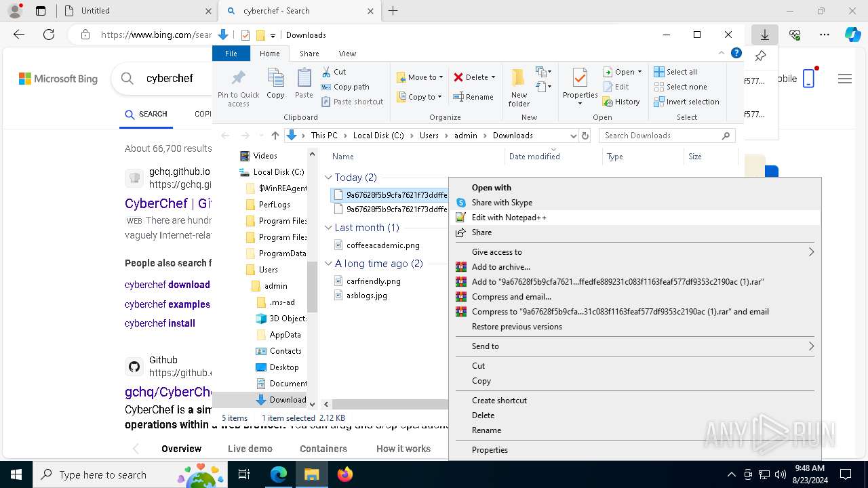This screenshot has height=488, width=868.
Task: Open cyberchef install suggestion link
Action: coord(160,323)
